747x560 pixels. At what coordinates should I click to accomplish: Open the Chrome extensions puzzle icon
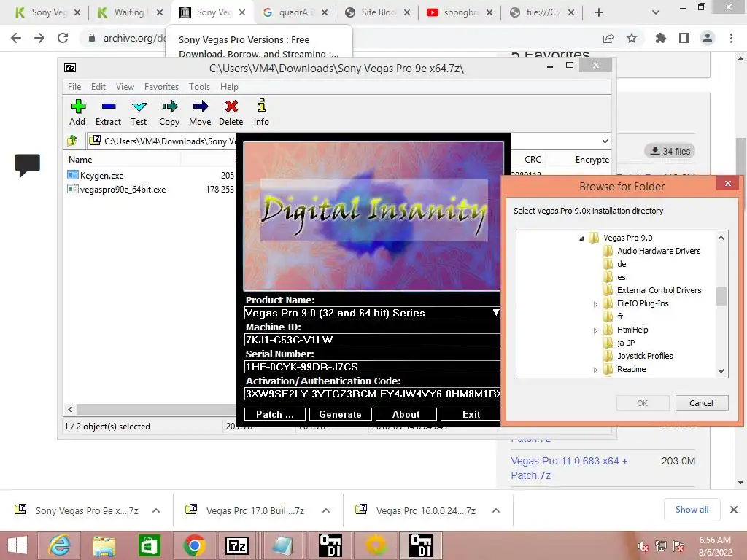[x=660, y=38]
